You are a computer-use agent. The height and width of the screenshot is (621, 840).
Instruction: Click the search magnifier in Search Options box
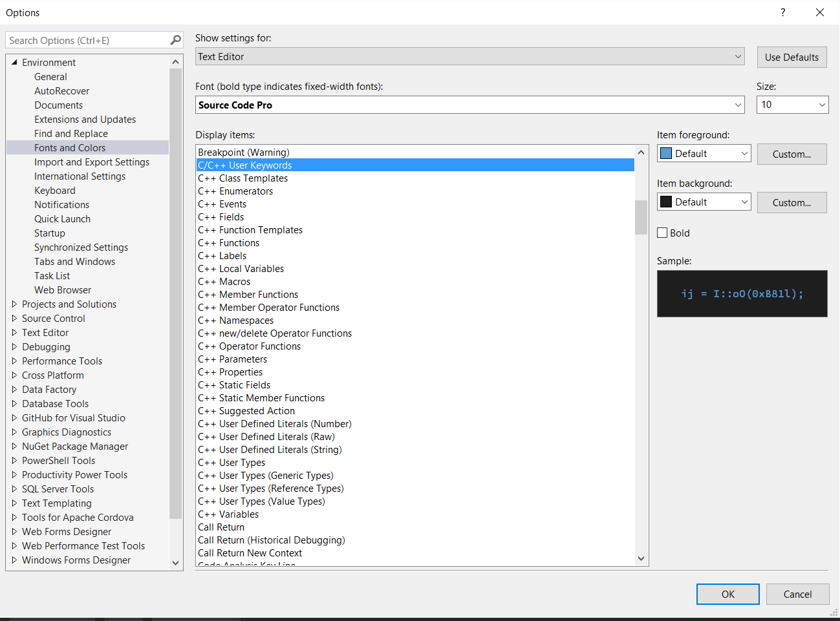pos(175,39)
